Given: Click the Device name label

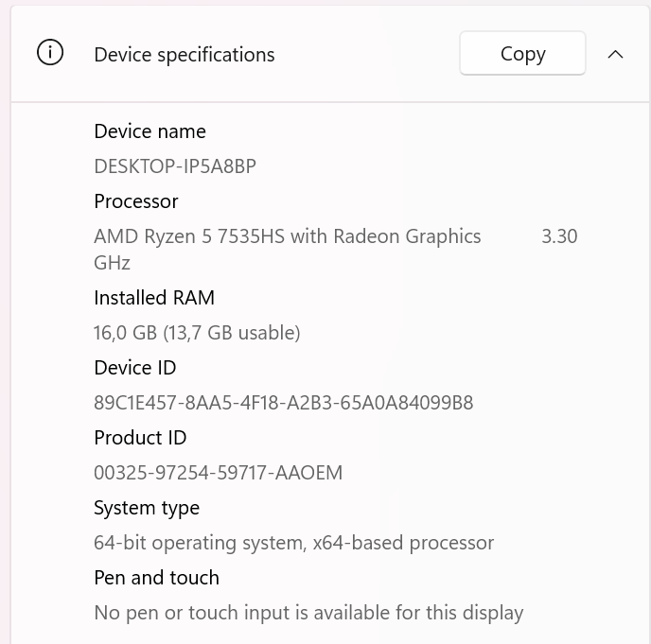Looking at the screenshot, I should pos(150,131).
